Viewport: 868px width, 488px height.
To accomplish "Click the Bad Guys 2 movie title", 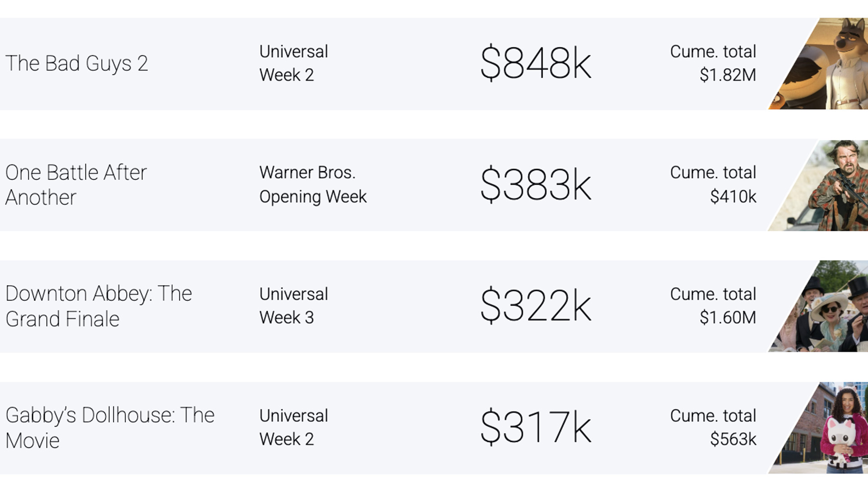I will 76,63.
